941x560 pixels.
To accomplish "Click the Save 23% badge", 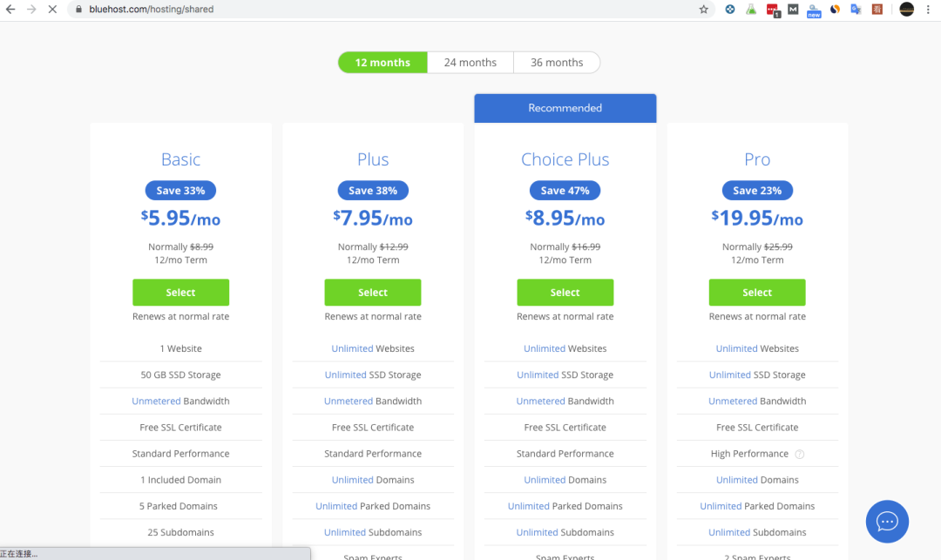I will 757,191.
